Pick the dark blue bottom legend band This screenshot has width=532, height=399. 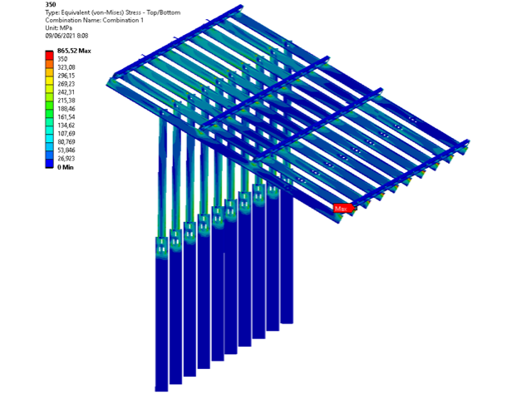tap(50, 164)
